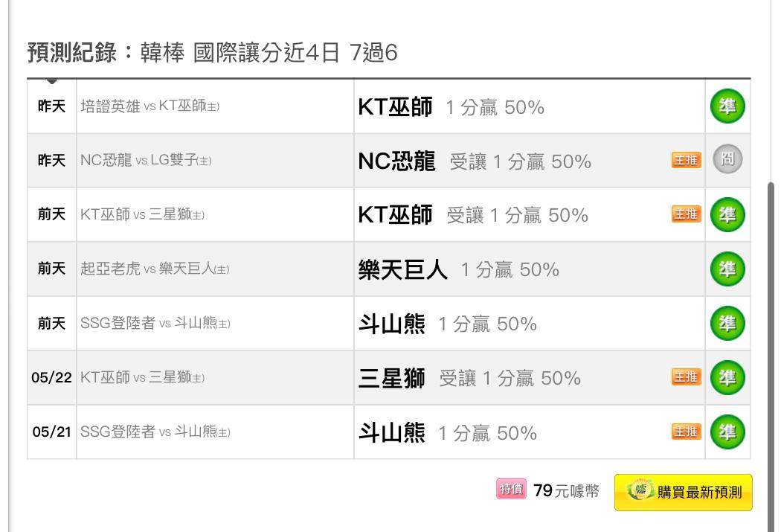Click the 主推 badge on NC恐龍 prediction
The height and width of the screenshot is (532, 781).
pyautogui.click(x=686, y=160)
